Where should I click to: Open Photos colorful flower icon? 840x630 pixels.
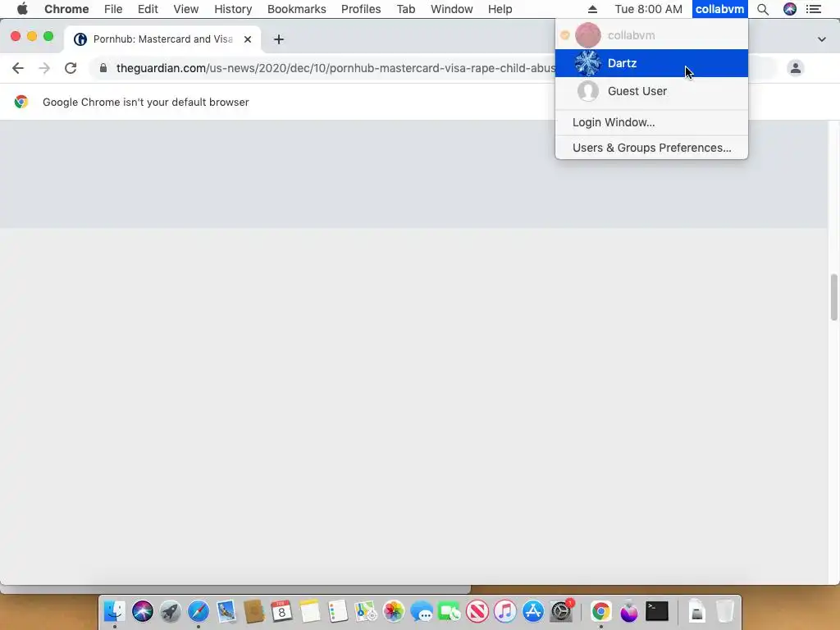(x=393, y=611)
